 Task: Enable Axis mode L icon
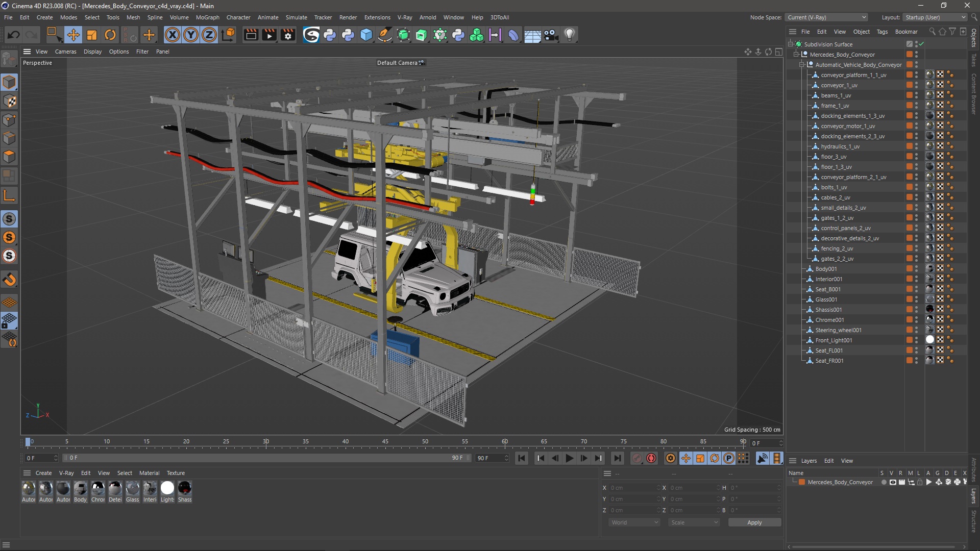(9, 196)
